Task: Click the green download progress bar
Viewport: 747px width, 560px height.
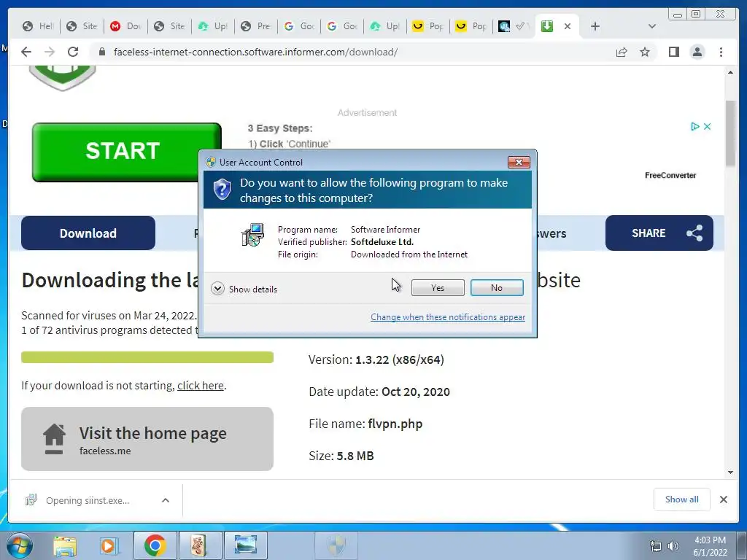Action: tap(147, 357)
